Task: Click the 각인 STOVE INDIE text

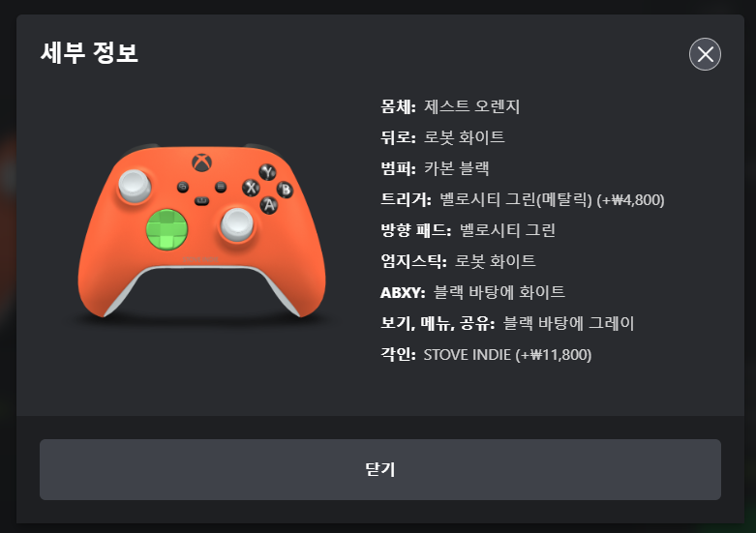Action: pyautogui.click(x=486, y=355)
